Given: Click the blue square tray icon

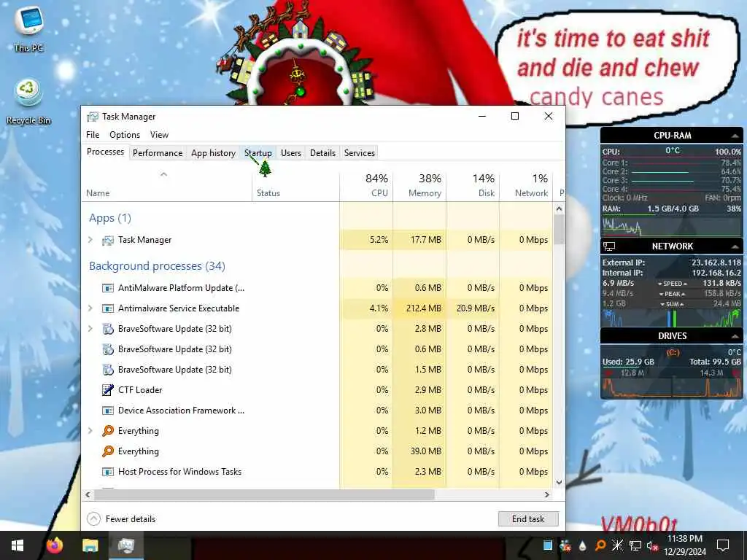Looking at the screenshot, I should point(548,545).
